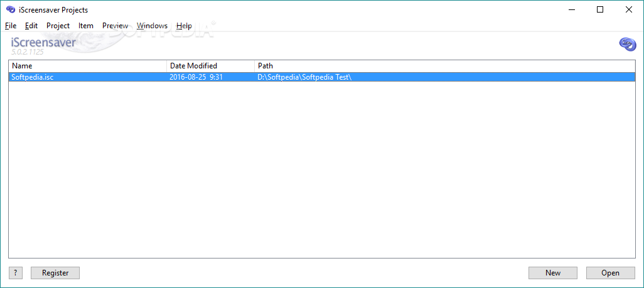
Task: Click the question mark help button
Action: 15,273
